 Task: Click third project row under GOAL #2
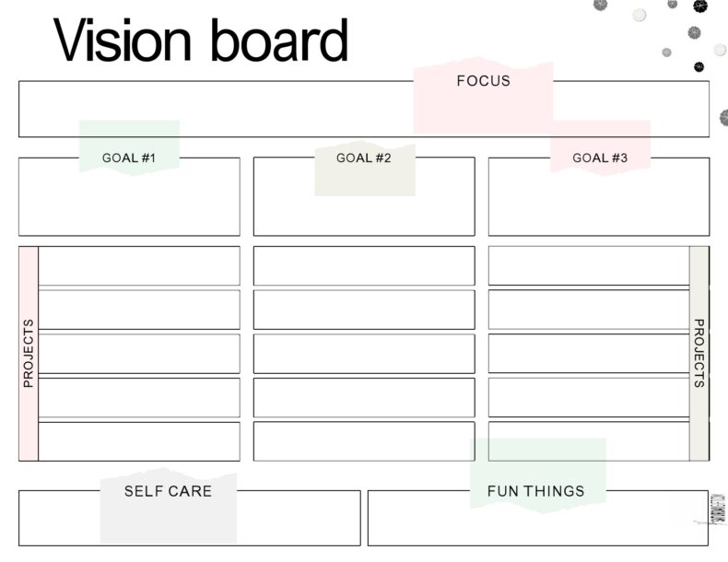(x=363, y=353)
